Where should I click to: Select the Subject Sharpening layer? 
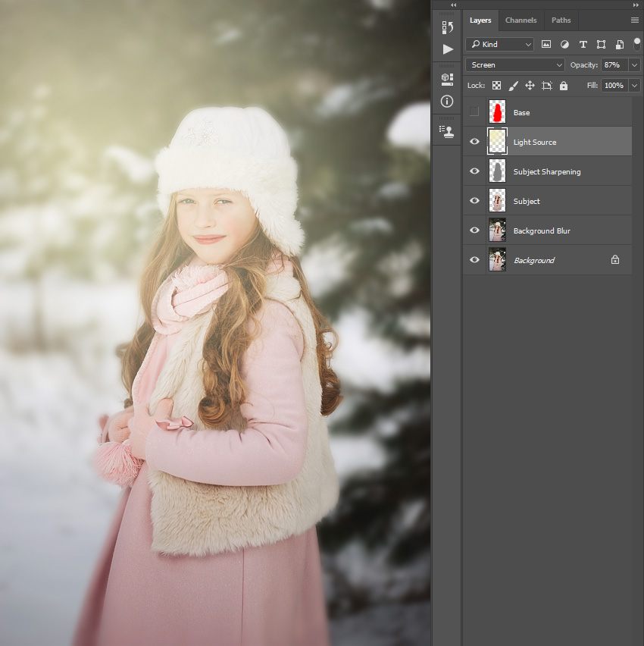click(x=547, y=171)
